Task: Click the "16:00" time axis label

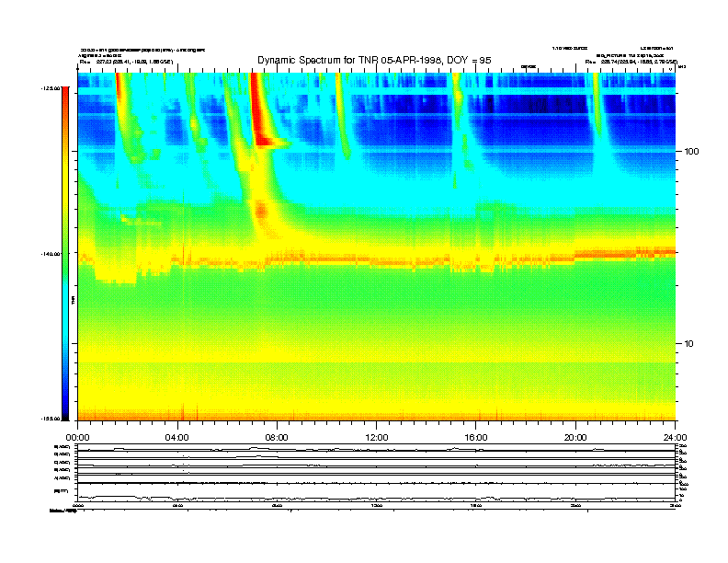Action: pos(476,438)
